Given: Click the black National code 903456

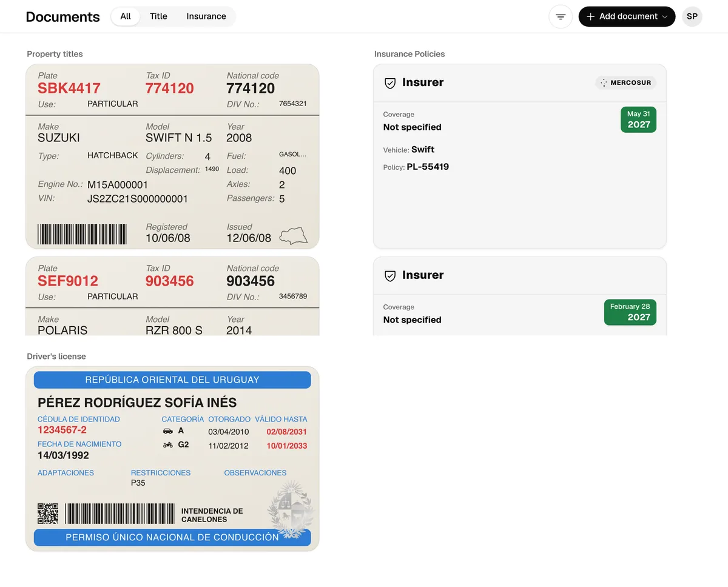Looking at the screenshot, I should (251, 281).
